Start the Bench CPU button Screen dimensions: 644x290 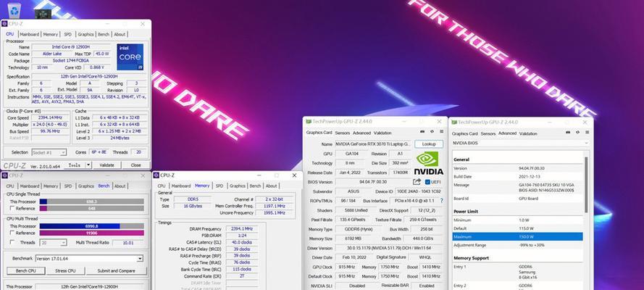click(x=25, y=271)
